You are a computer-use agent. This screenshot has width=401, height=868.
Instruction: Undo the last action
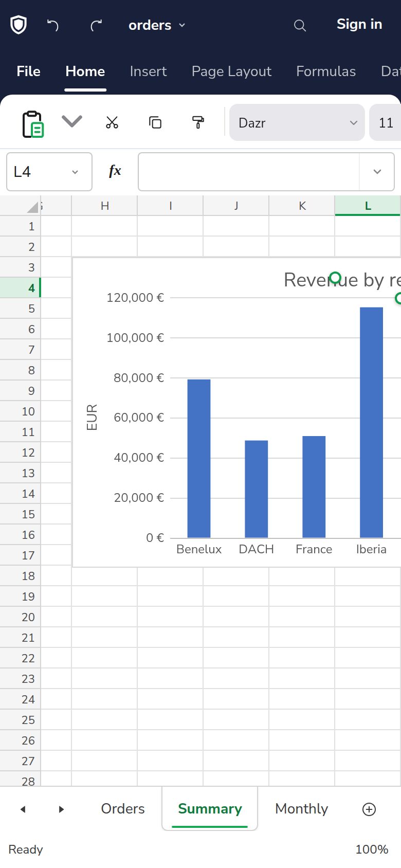[53, 25]
